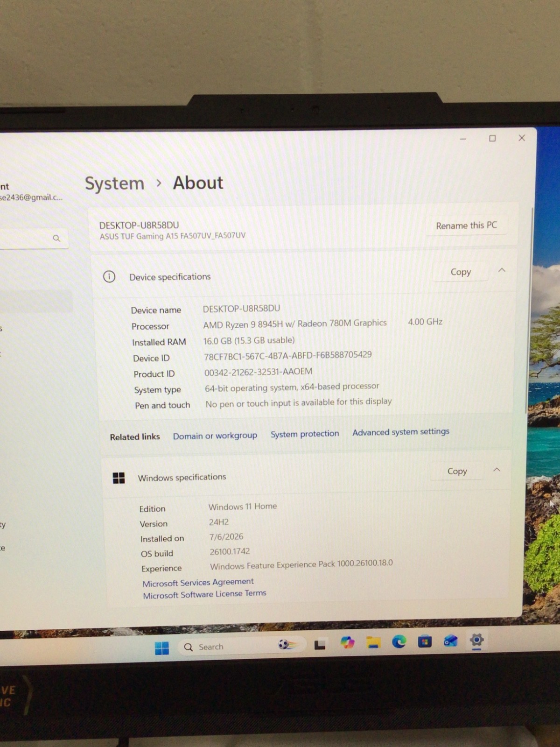Click search magnifier in Settings sidebar

point(56,238)
